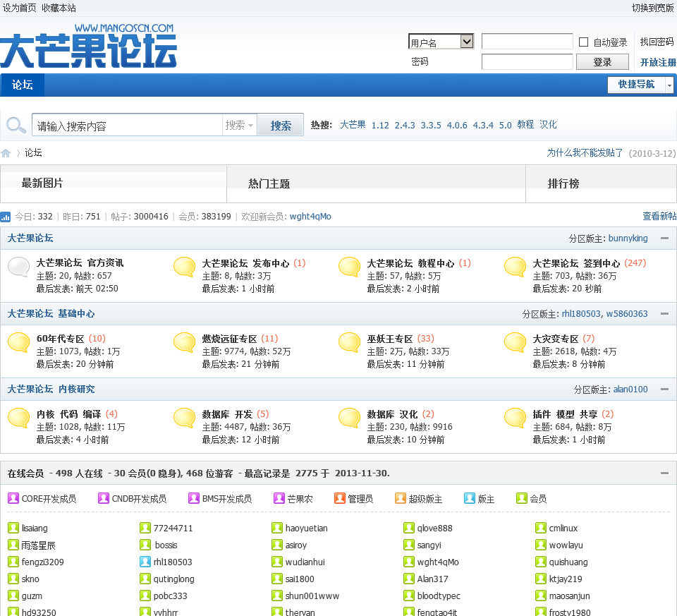This screenshot has height=616, width=677.
Task: Click 切换到宽版 wide layout link
Action: coord(652,8)
